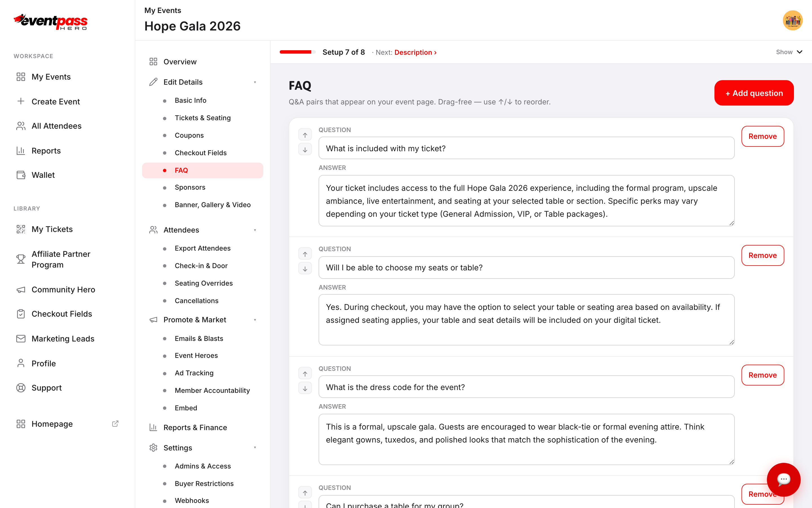Viewport: 812px width, 508px height.
Task: Follow the Next: Description link
Action: coord(415,52)
